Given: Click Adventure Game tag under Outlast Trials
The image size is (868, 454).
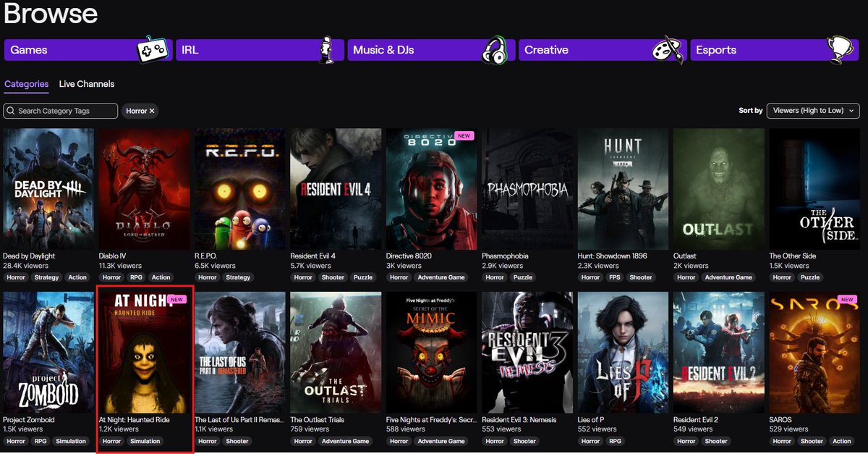Looking at the screenshot, I should 346,441.
